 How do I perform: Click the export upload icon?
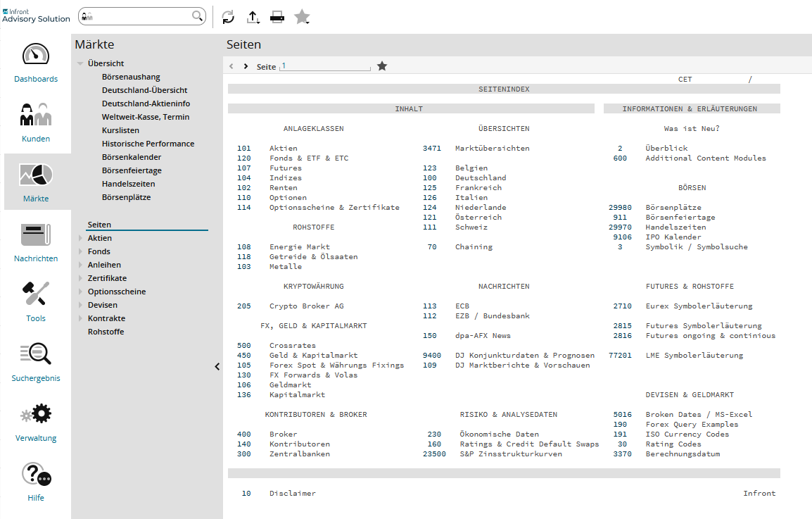pyautogui.click(x=253, y=18)
